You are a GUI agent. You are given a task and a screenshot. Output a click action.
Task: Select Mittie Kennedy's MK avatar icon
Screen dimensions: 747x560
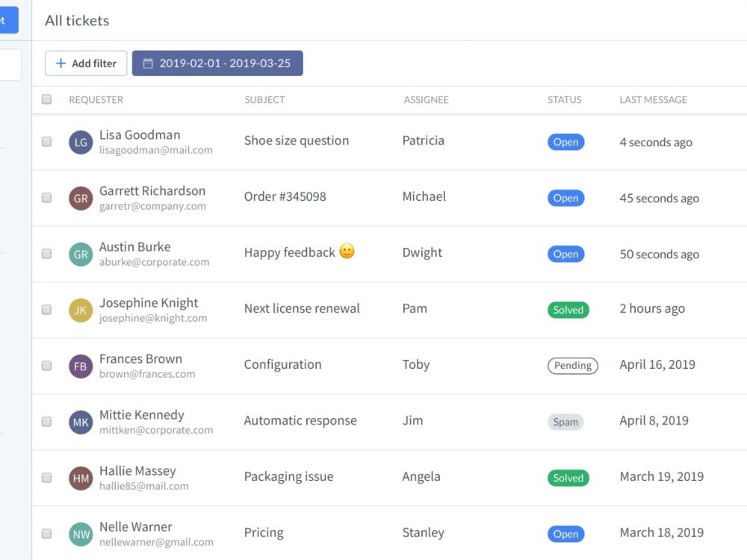pyautogui.click(x=80, y=422)
